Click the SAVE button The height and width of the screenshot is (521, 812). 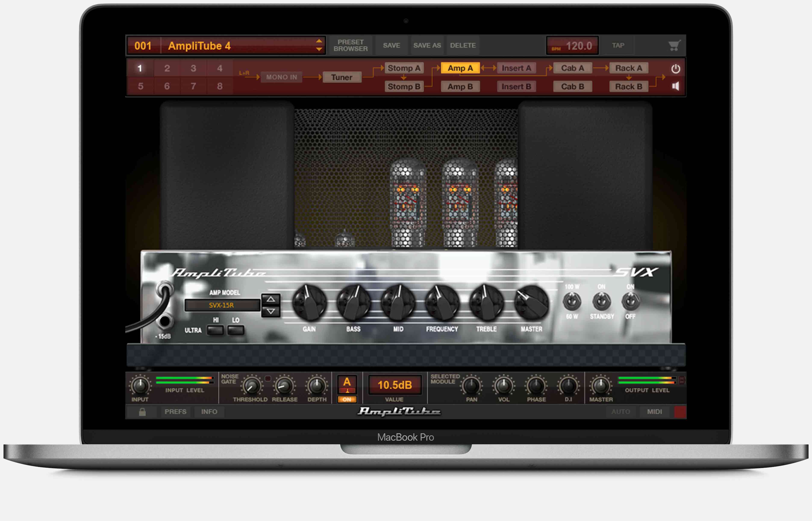[391, 45]
